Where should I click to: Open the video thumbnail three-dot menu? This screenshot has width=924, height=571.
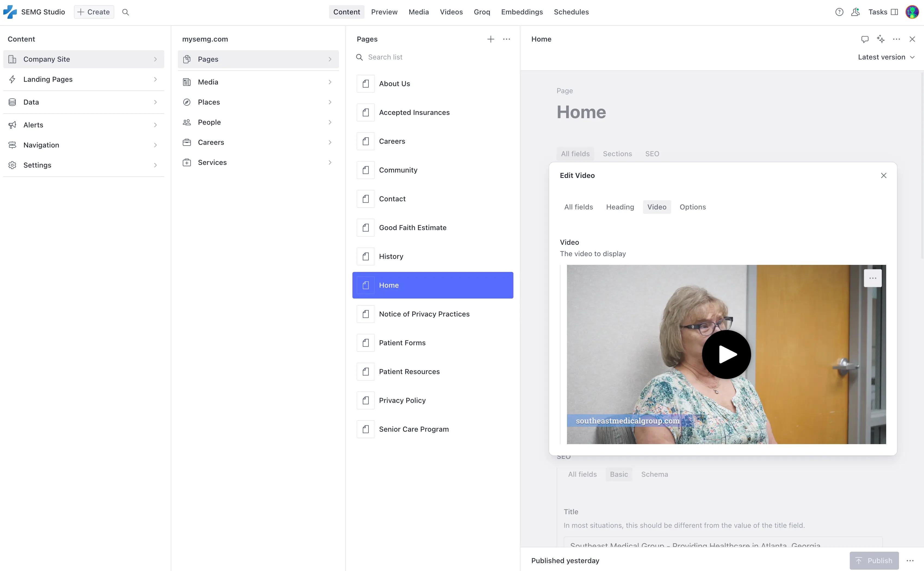point(873,278)
